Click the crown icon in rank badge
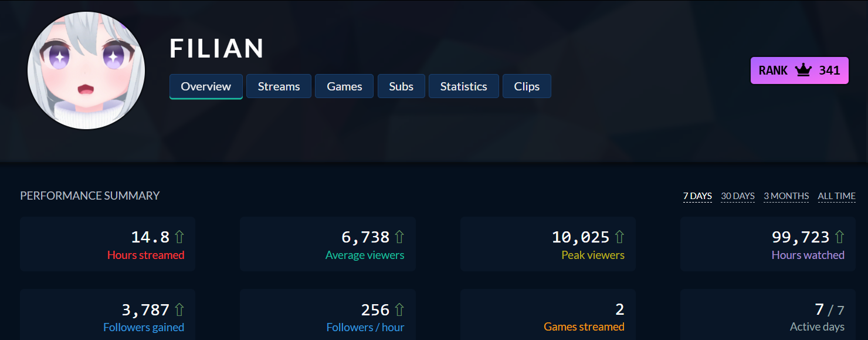Image resolution: width=868 pixels, height=340 pixels. pos(803,70)
